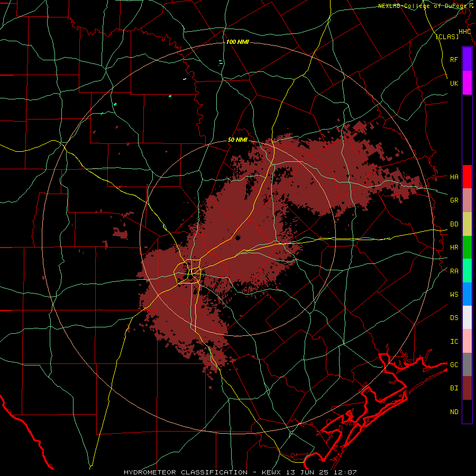Click the WS legend label
Image resolution: width=476 pixels, height=476 pixels.
pyautogui.click(x=454, y=294)
